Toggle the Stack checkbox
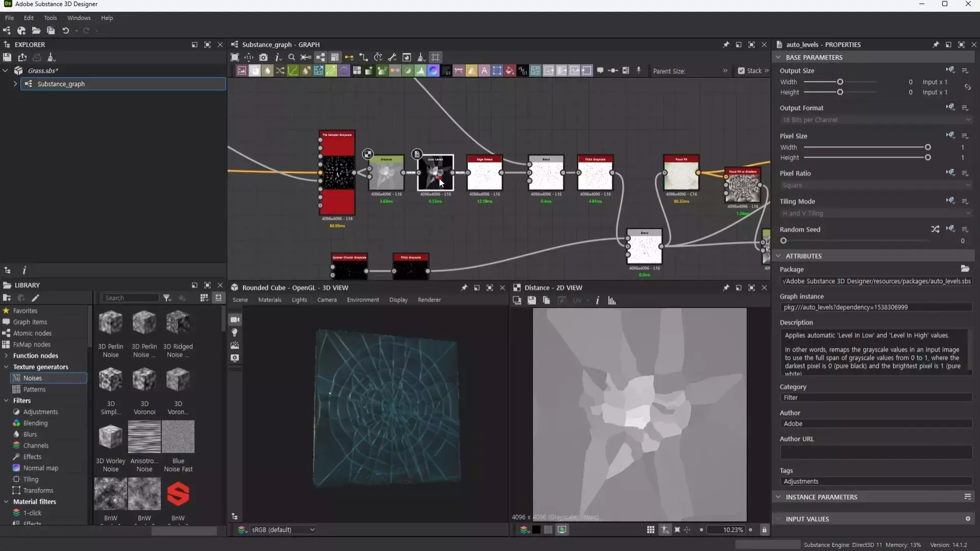This screenshot has width=980, height=551. pos(741,71)
